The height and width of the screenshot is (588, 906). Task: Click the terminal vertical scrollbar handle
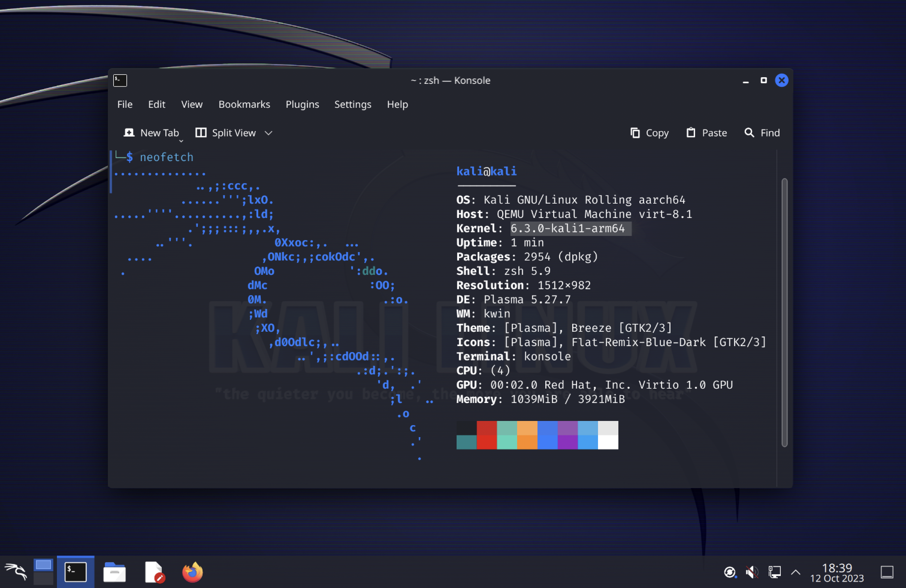[x=784, y=313]
